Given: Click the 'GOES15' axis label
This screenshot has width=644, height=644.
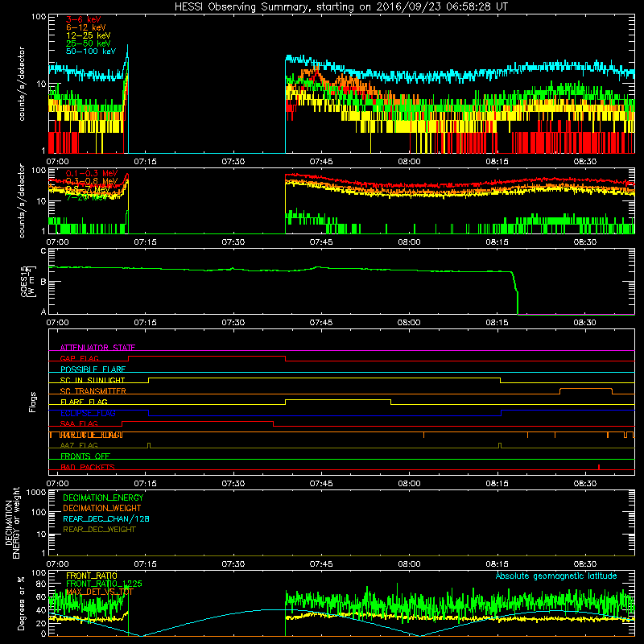Looking at the screenshot, I should click(25, 281).
